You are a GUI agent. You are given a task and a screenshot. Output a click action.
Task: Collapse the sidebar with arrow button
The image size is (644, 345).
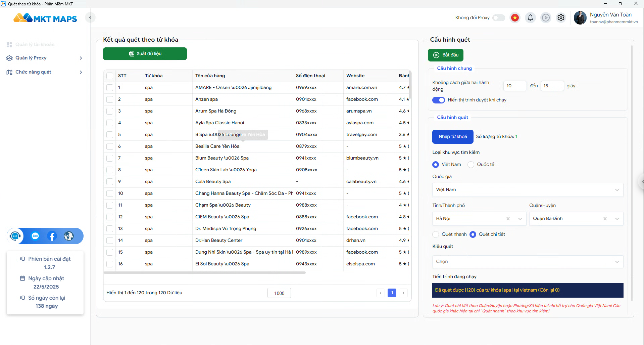coord(90,17)
